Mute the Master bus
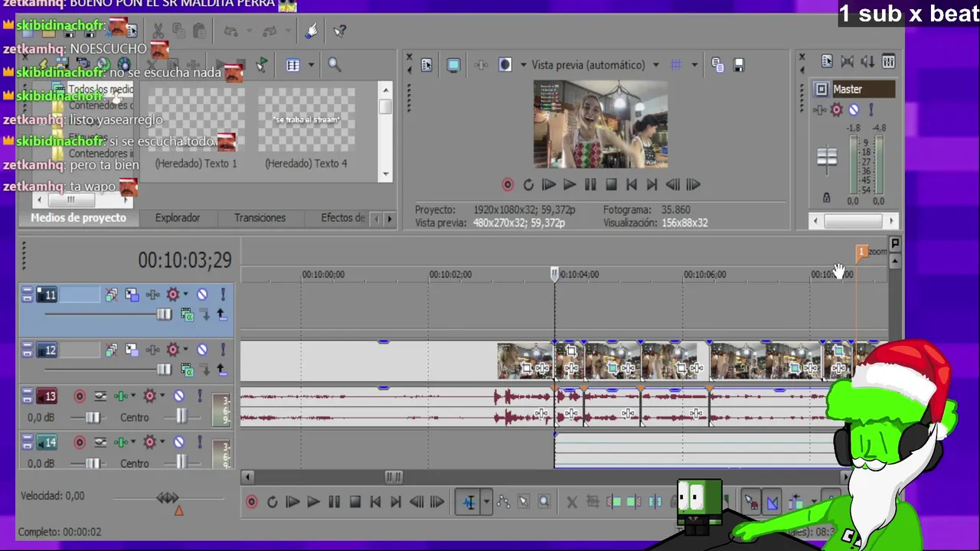Image resolution: width=980 pixels, height=551 pixels. pyautogui.click(x=854, y=110)
